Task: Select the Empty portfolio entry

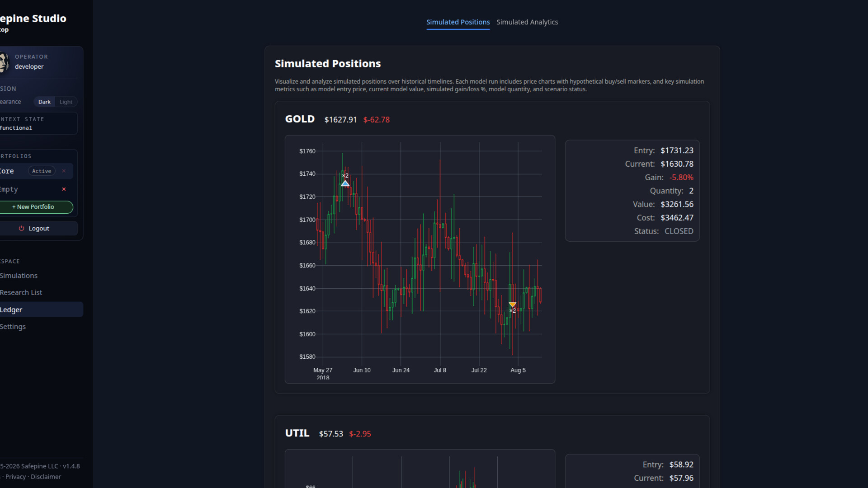Action: point(9,189)
